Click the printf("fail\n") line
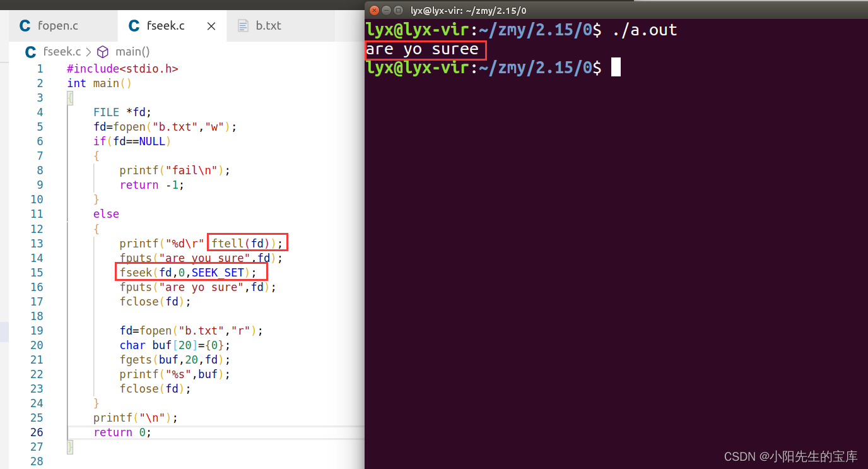Screen dimensions: 868x469 coord(175,170)
